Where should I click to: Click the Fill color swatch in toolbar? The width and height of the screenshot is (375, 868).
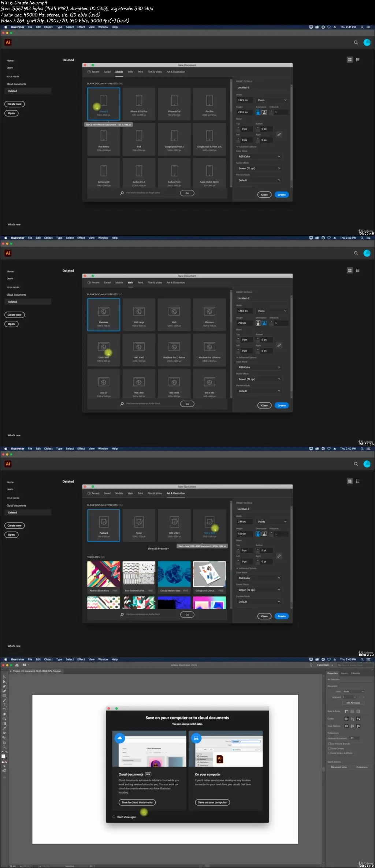click(3, 756)
